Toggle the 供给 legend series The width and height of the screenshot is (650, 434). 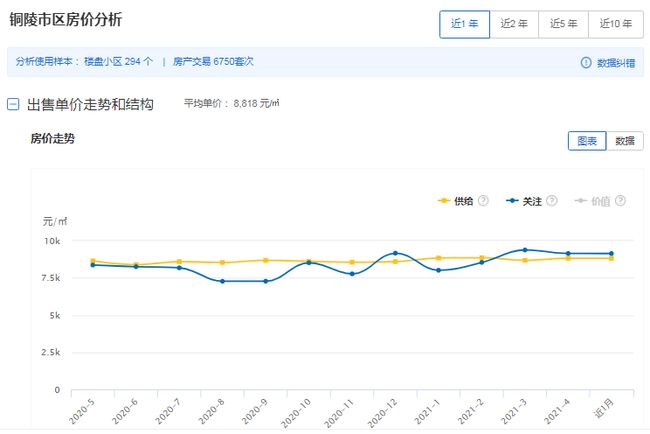coord(456,201)
